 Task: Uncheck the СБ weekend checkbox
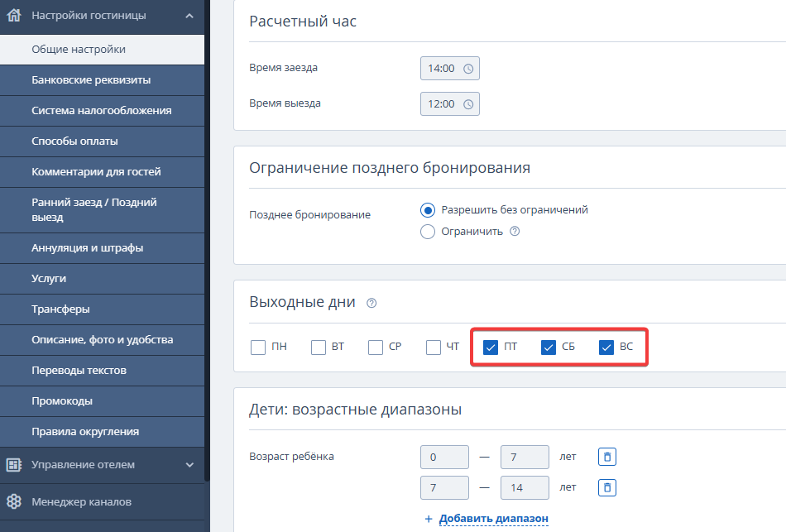pyautogui.click(x=548, y=347)
